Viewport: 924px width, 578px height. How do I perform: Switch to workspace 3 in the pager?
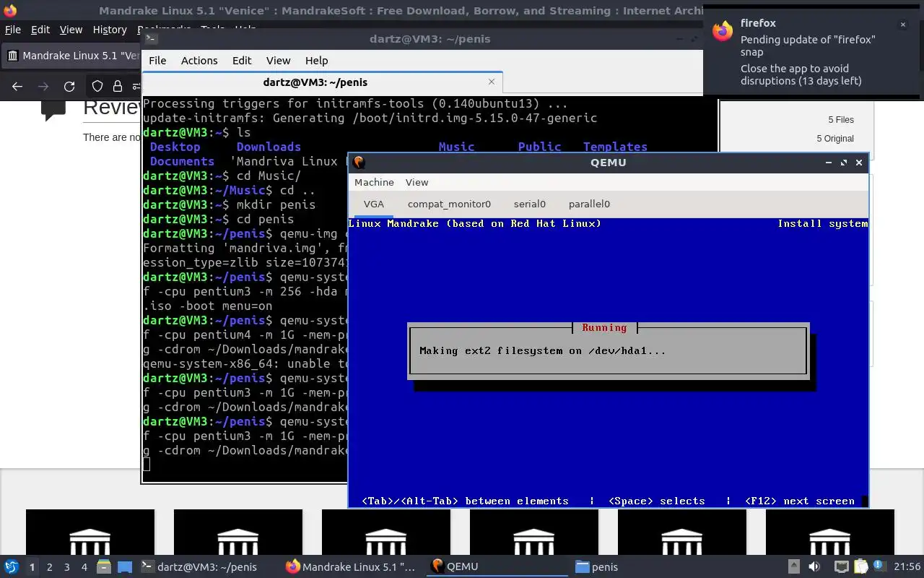[67, 567]
